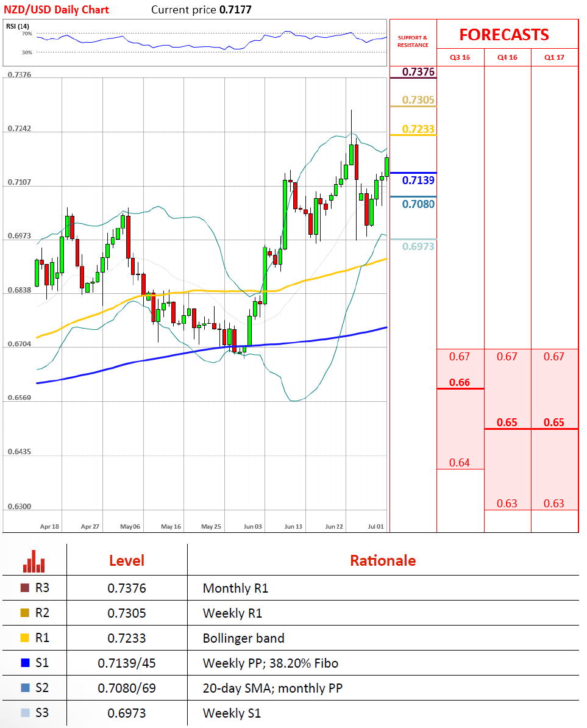Click the Q1 17 0.63 forecast low

click(554, 504)
